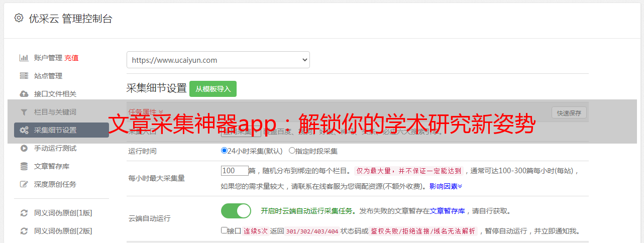Click the server icon for 站点管理
The height and width of the screenshot is (243, 644).
[24, 76]
